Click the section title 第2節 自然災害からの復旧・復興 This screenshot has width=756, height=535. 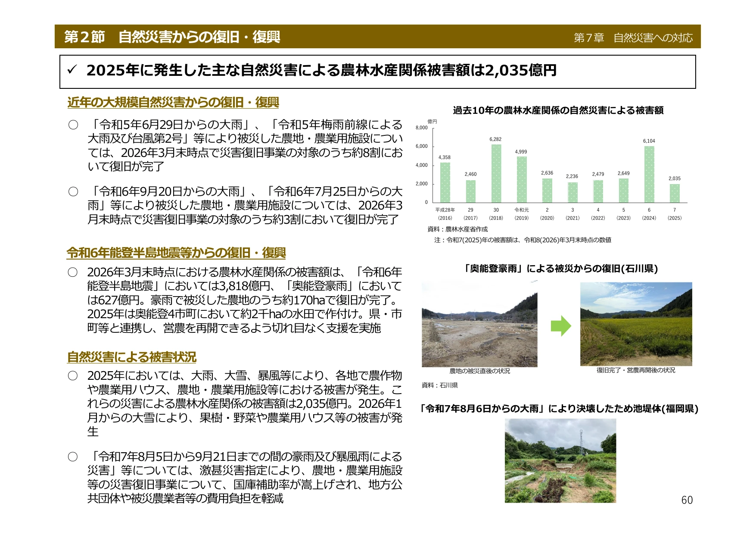click(x=172, y=37)
